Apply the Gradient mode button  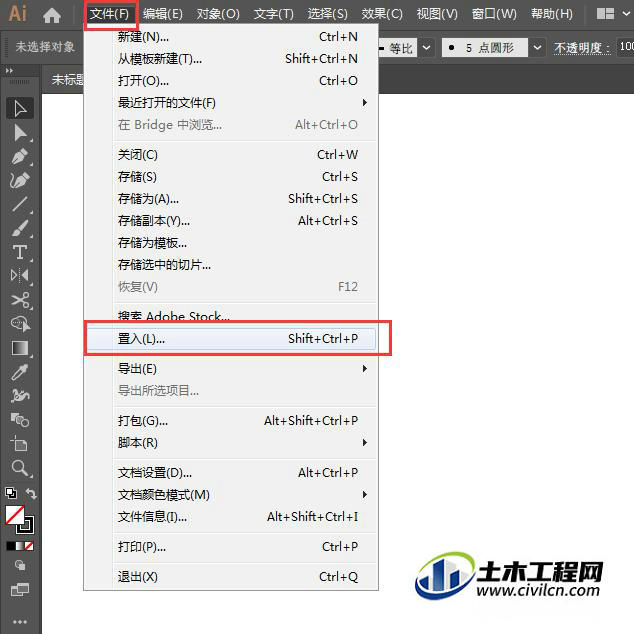point(20,546)
